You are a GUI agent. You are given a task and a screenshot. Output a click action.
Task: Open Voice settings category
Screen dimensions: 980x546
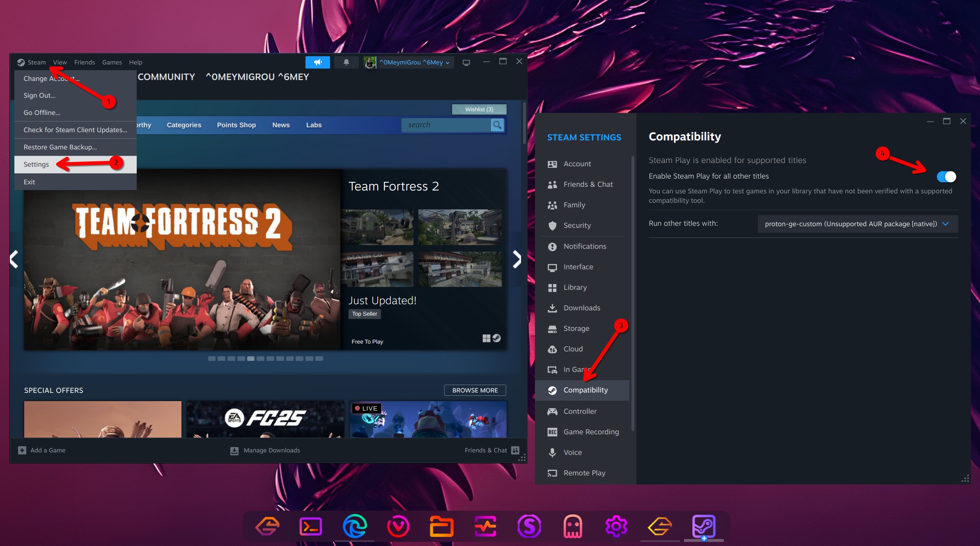pyautogui.click(x=582, y=452)
